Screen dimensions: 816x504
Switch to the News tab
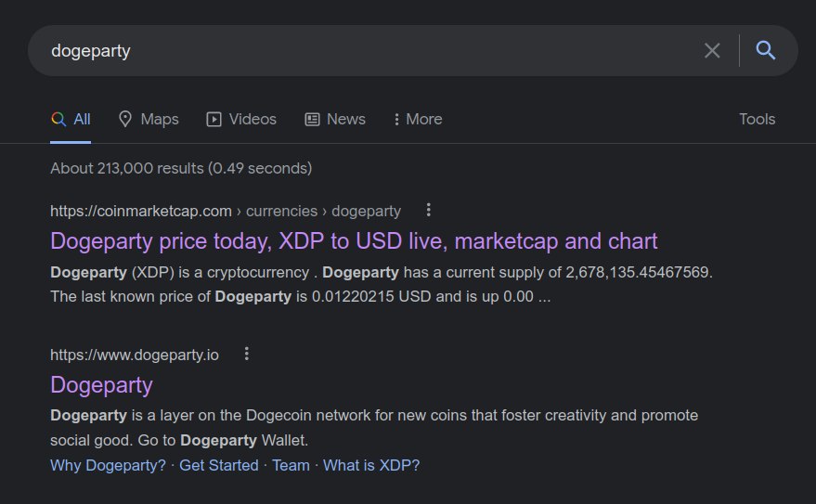coord(335,119)
